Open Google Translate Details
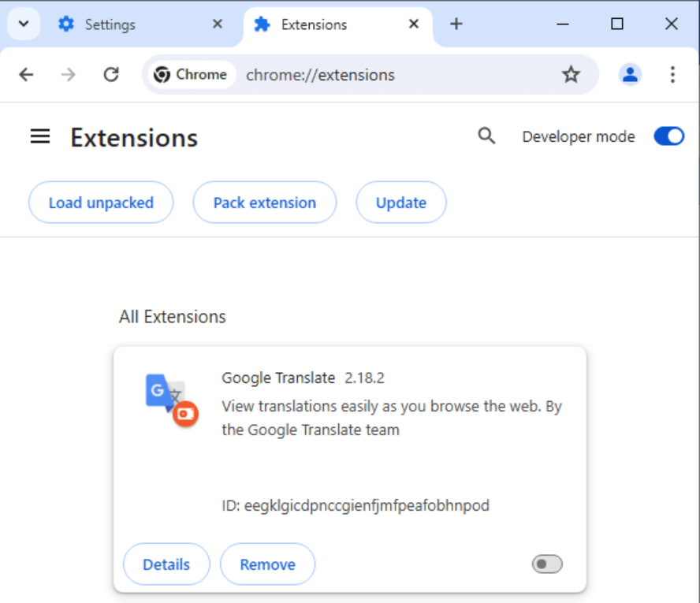The width and height of the screenshot is (700, 603). [x=166, y=564]
